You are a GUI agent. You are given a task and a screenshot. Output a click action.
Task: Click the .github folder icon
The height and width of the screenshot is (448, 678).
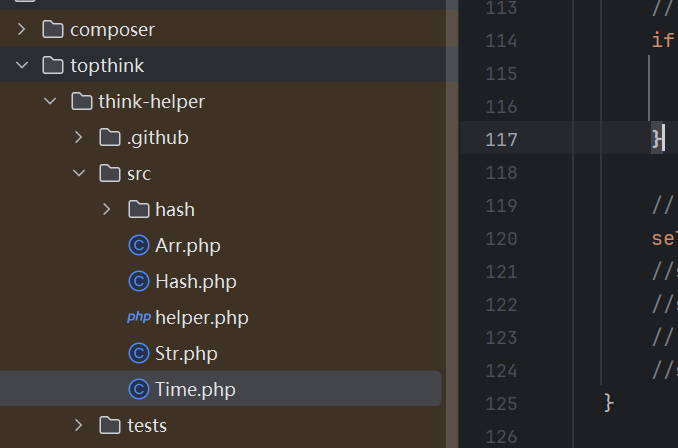click(x=110, y=138)
